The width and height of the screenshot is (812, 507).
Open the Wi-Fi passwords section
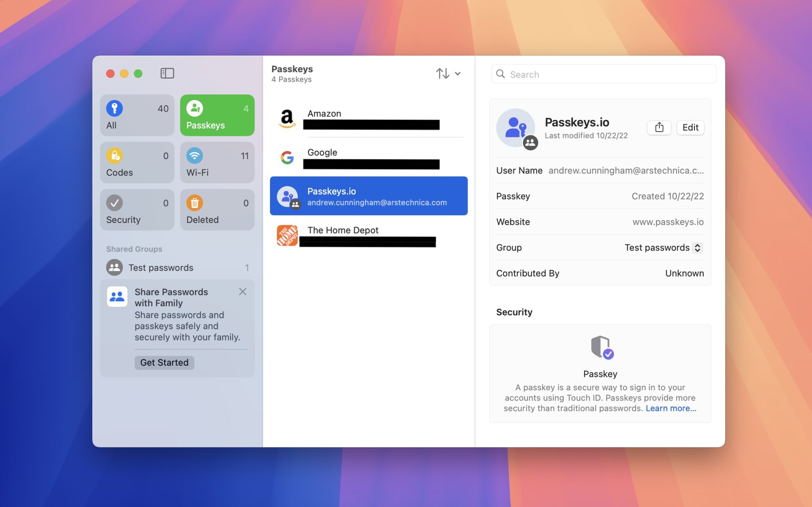pos(217,162)
